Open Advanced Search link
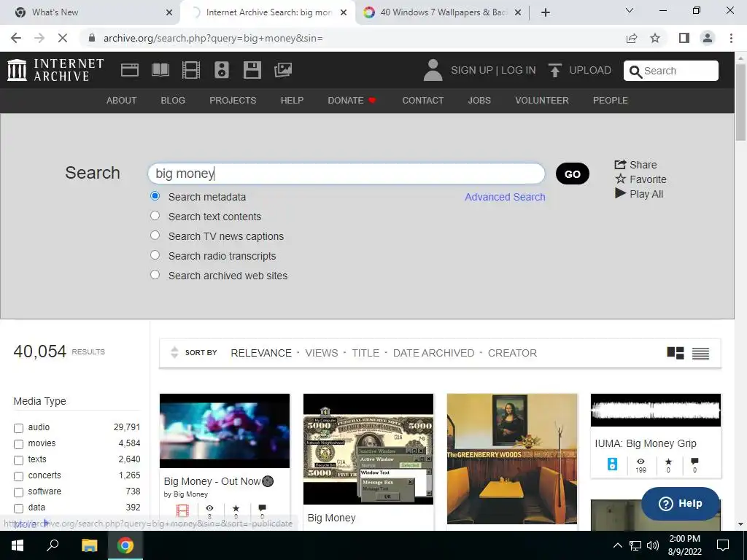Viewport: 747px width, 560px height. click(x=505, y=197)
